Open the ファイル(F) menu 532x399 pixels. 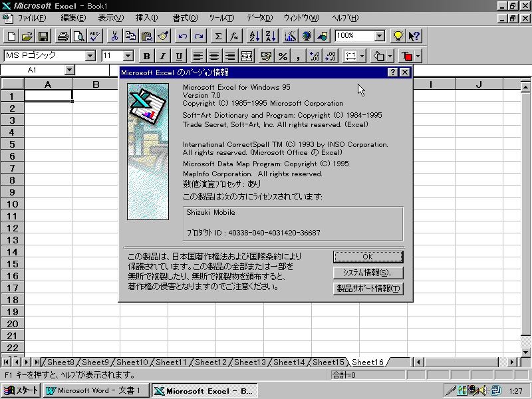click(x=31, y=18)
